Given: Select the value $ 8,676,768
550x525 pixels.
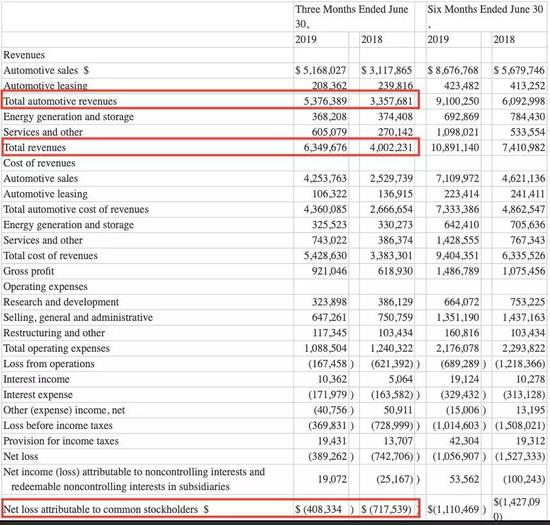Looking at the screenshot, I should tap(453, 70).
